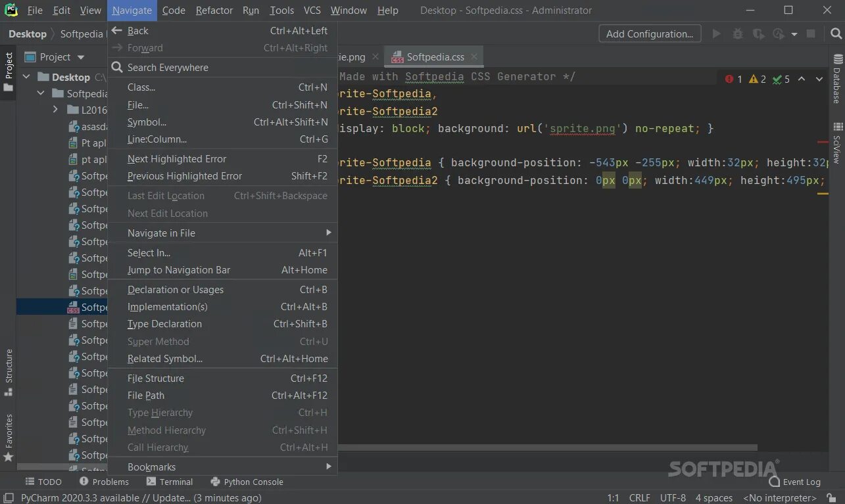Viewport: 845px width, 504px height.
Task: Click the selected CSS file icon in tree
Action: point(73,308)
